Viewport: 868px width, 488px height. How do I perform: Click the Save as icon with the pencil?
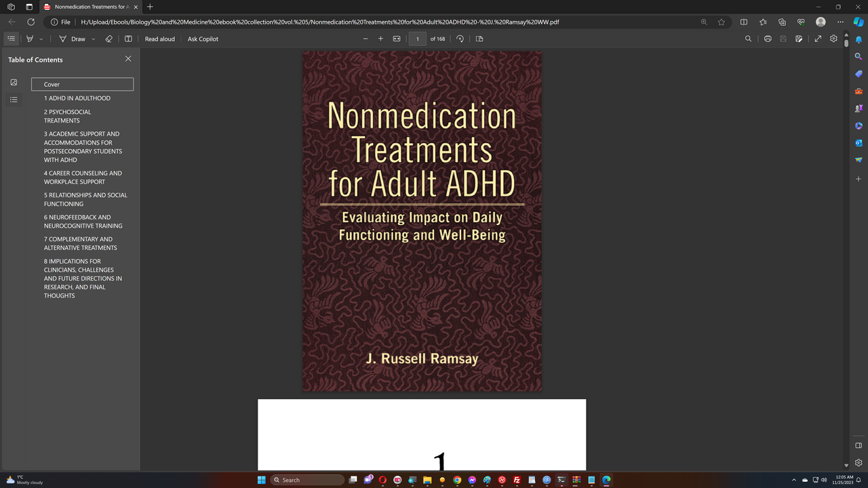(799, 39)
